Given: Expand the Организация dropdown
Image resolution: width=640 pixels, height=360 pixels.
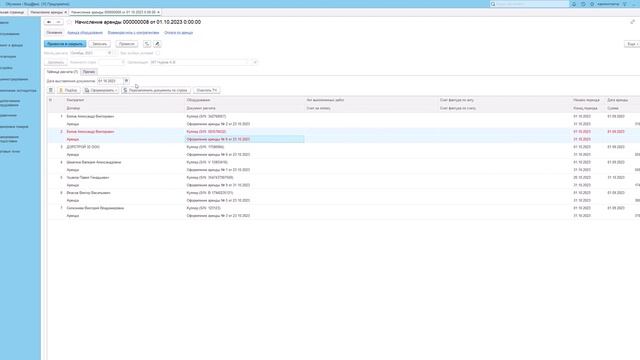Looking at the screenshot, I should click(x=255, y=62).
